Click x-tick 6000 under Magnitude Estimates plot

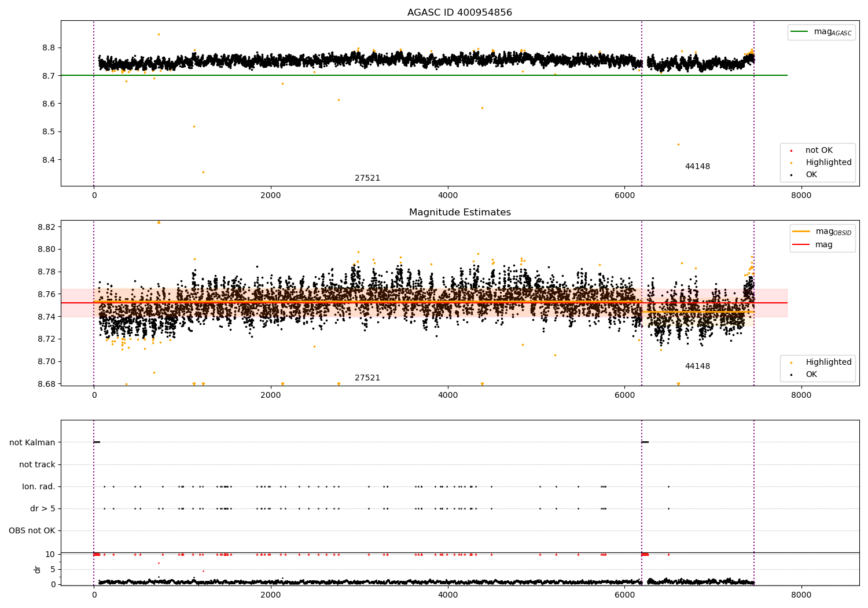(x=624, y=395)
